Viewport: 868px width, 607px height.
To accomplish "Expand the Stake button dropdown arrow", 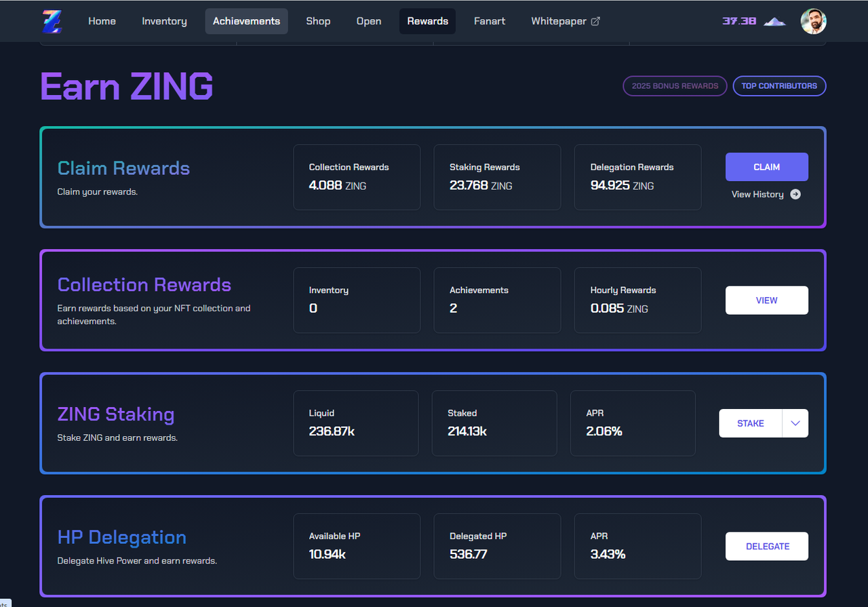I will click(795, 423).
